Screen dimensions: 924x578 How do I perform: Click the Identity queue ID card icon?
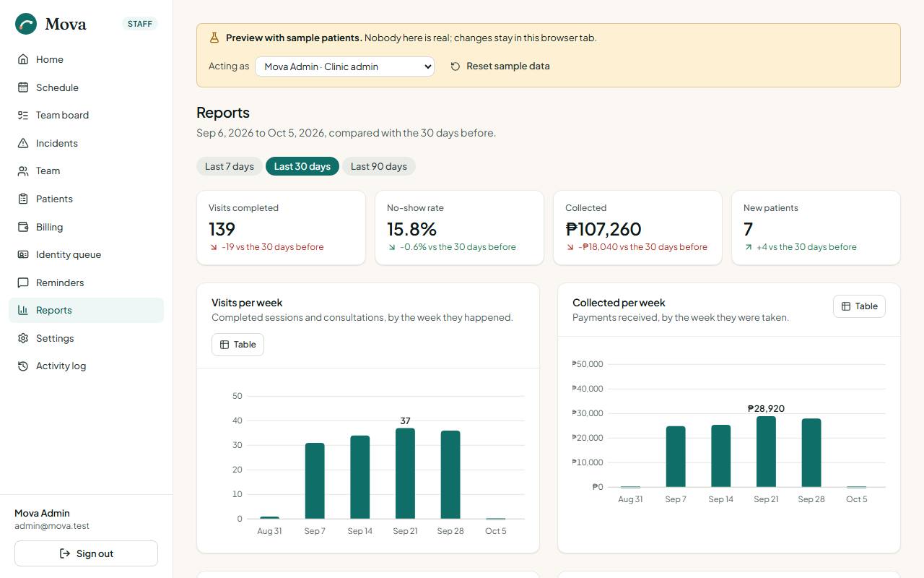pyautogui.click(x=23, y=254)
